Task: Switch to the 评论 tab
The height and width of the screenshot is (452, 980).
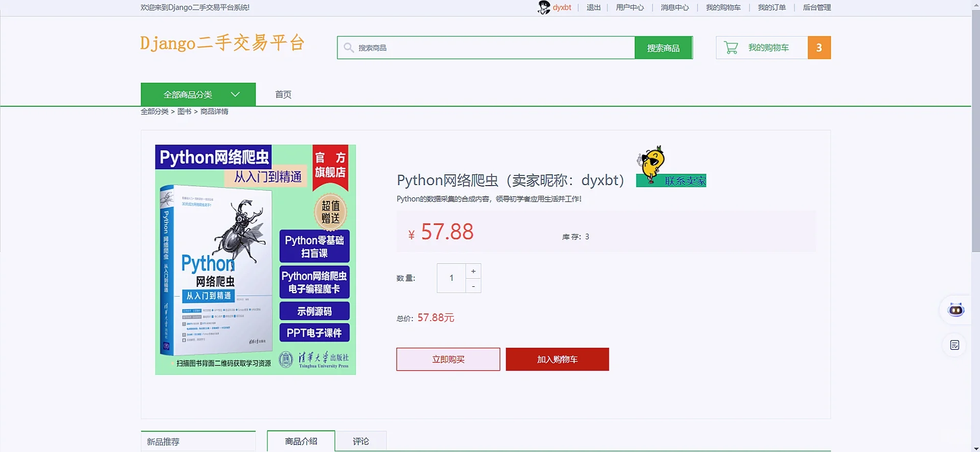Action: tap(361, 441)
